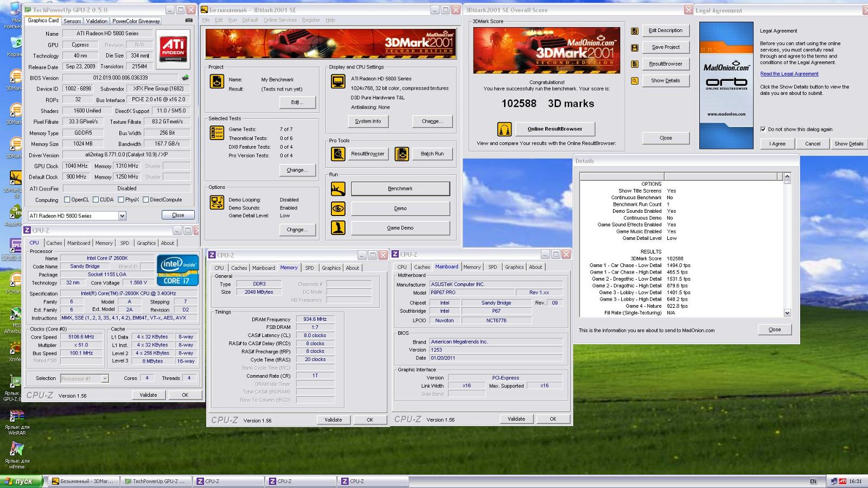Click the GPU Clock 1040 MHz field

[x=76, y=166]
